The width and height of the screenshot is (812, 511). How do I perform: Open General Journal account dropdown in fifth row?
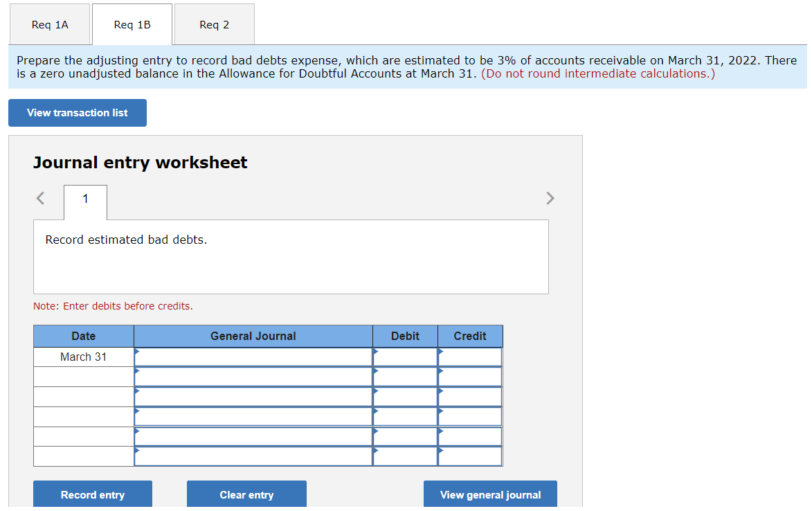253,436
